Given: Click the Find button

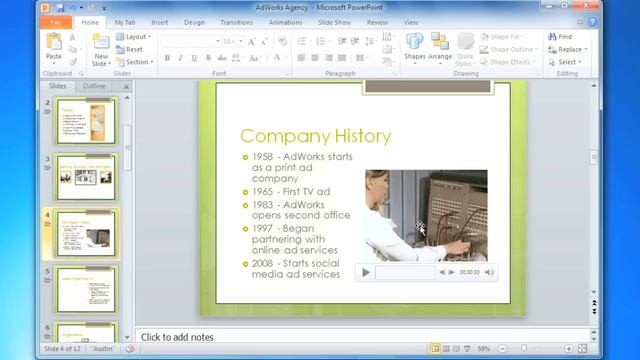Looking at the screenshot, I should [560, 37].
